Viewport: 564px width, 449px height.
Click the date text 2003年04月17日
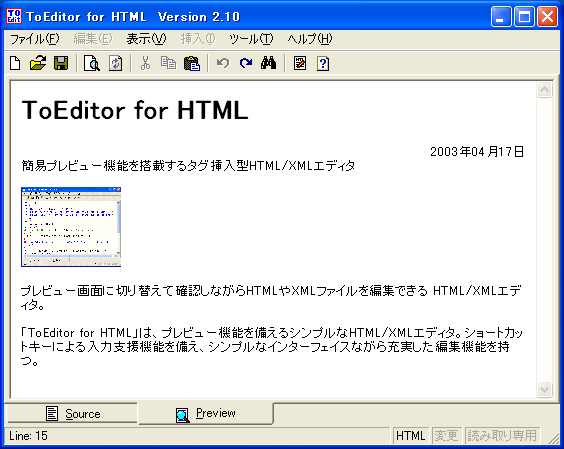[477, 151]
